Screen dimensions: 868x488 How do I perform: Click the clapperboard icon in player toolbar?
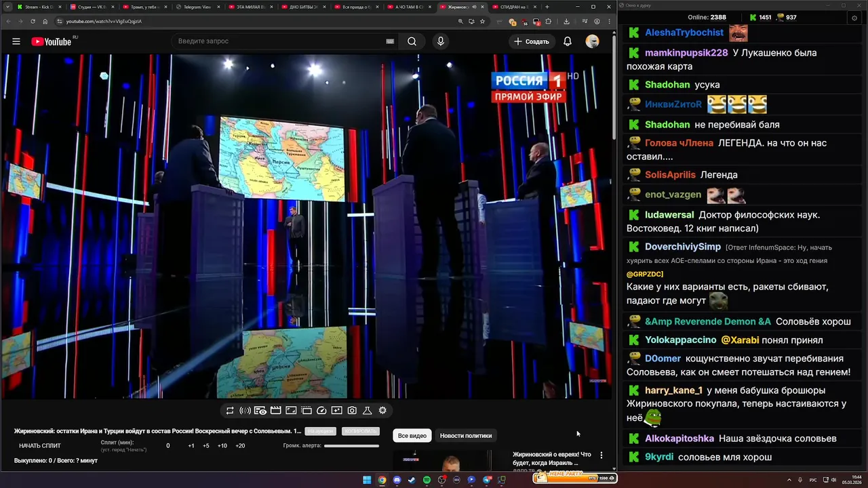coord(275,411)
